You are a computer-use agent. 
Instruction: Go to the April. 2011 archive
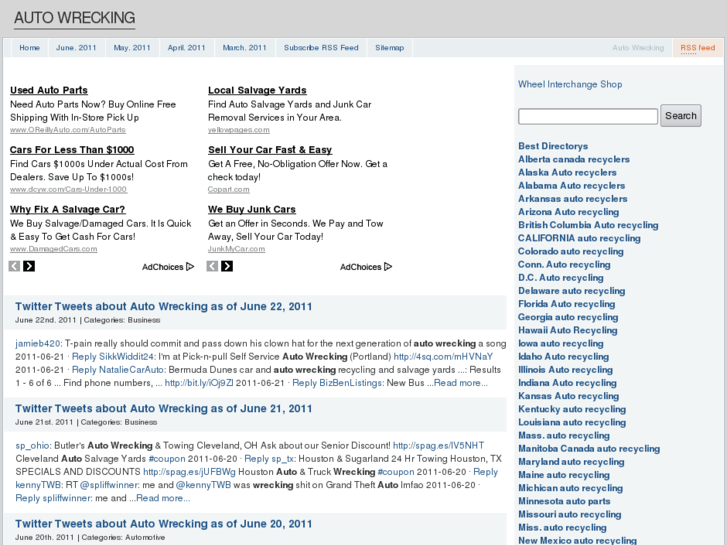pyautogui.click(x=186, y=48)
